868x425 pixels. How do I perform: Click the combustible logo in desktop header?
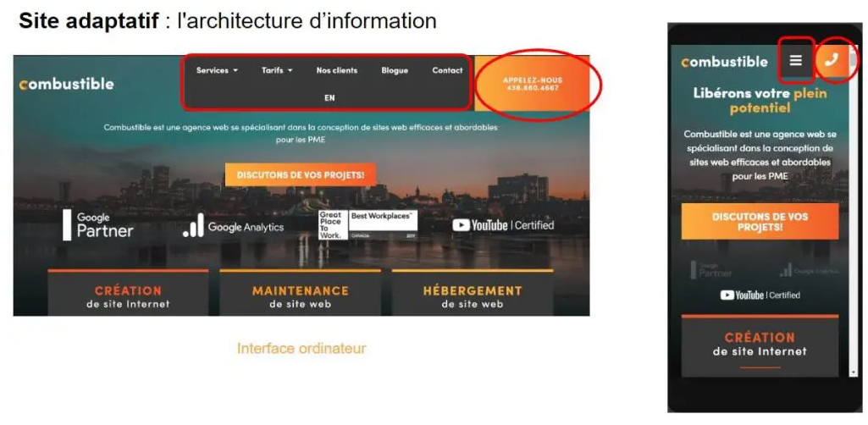tap(66, 84)
